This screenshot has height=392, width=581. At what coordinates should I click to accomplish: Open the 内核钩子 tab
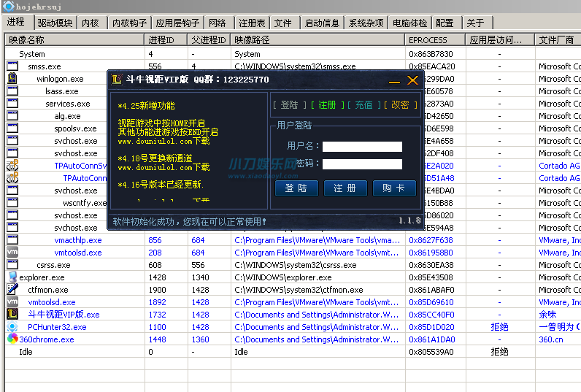(x=129, y=23)
